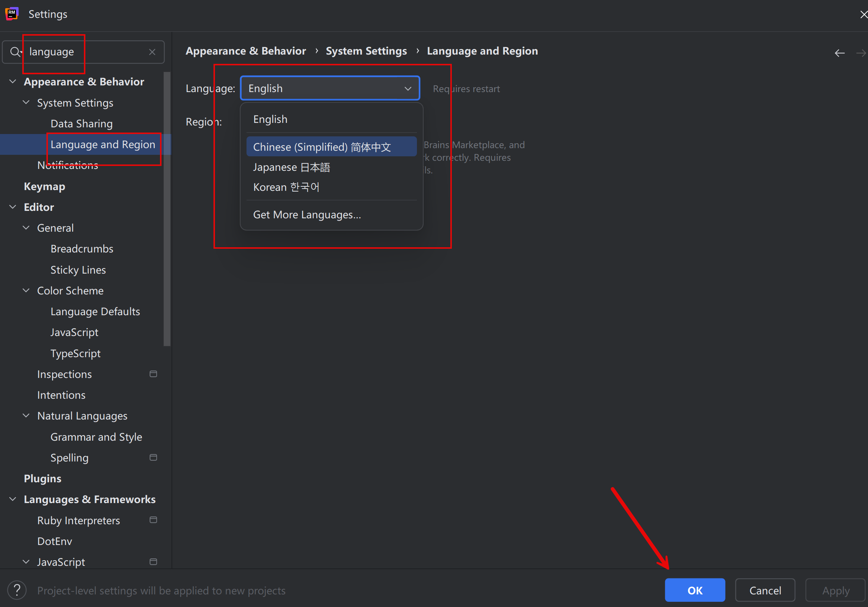Click the project-level icon beside Inspections

tap(153, 374)
